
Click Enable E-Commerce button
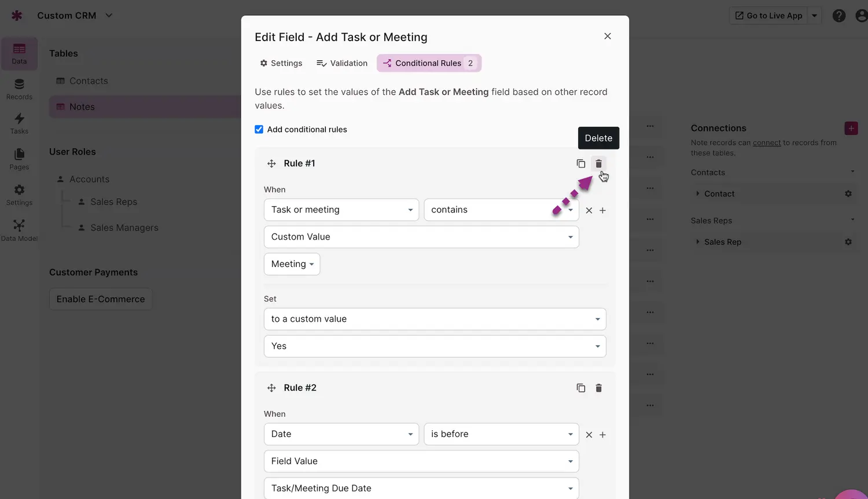click(101, 299)
